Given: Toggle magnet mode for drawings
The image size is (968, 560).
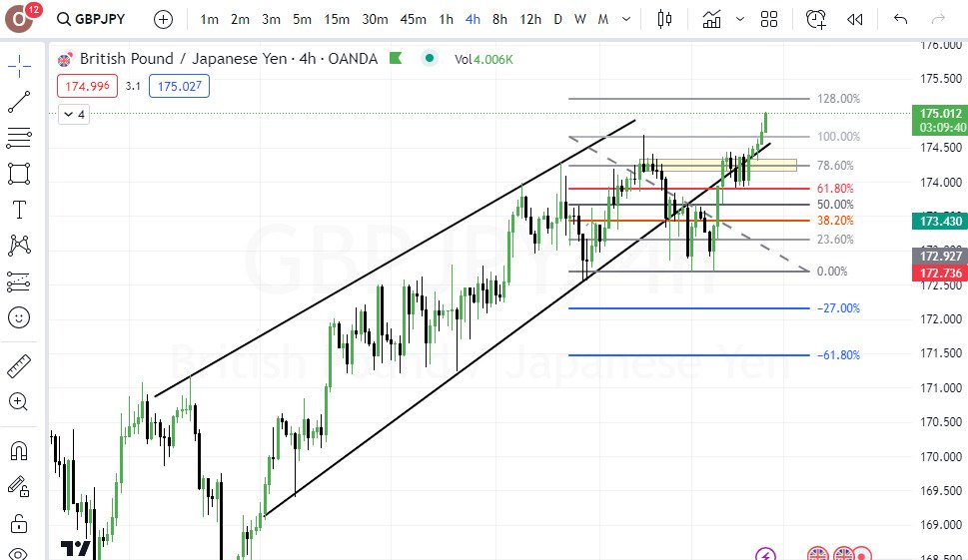Looking at the screenshot, I should tap(19, 451).
